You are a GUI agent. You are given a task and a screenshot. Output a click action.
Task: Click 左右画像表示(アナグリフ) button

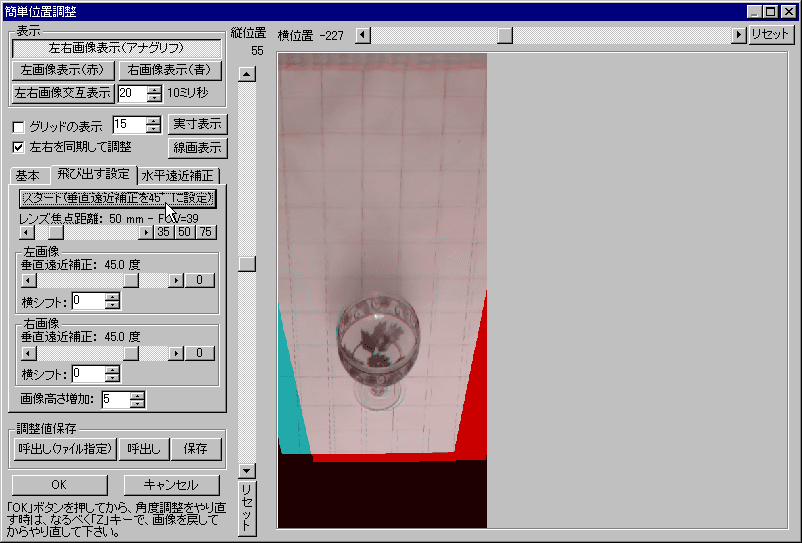117,48
